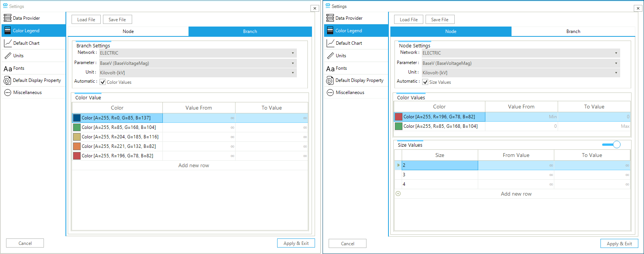Click Cancel in left window

pyautogui.click(x=25, y=243)
